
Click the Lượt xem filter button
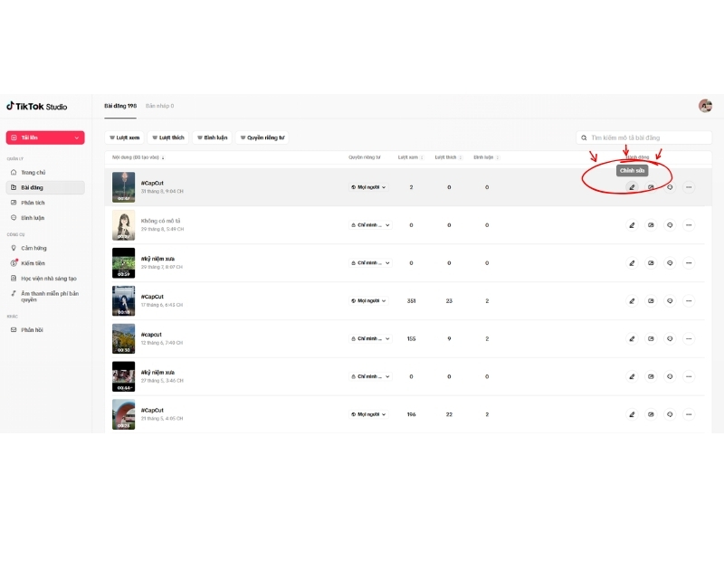coord(124,138)
